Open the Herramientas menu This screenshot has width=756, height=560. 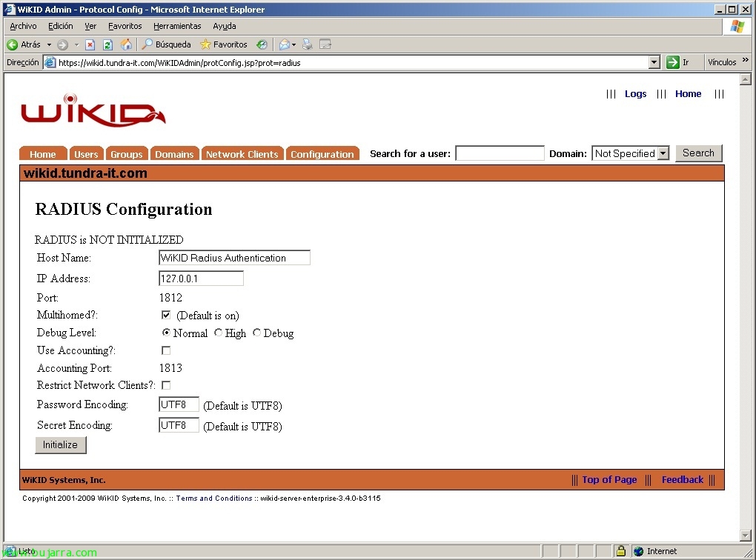pos(177,26)
